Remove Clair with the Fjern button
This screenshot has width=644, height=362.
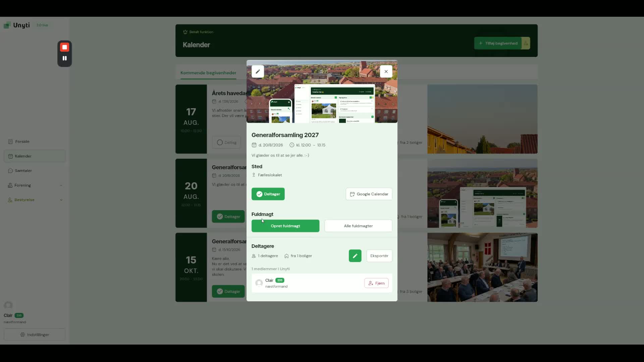[376, 283]
